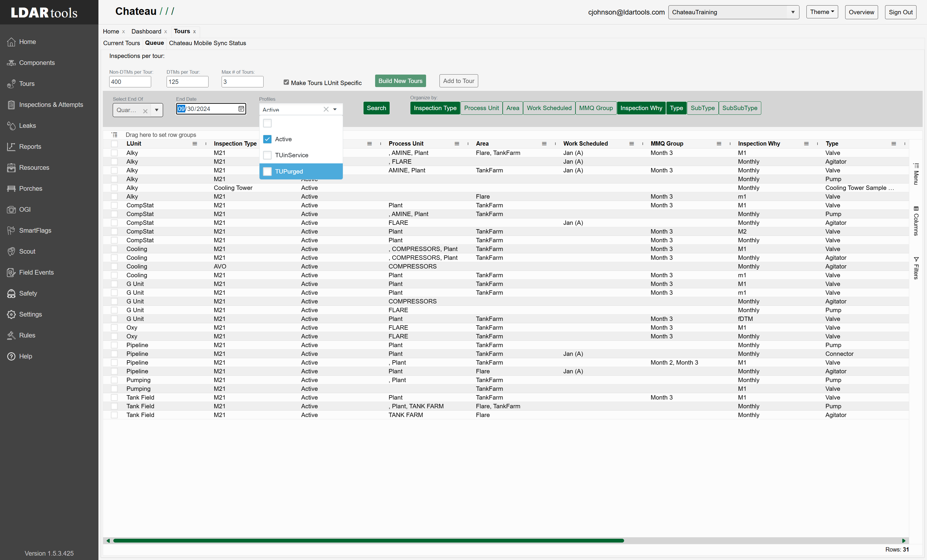Select the Cooling AVO row checkbox
Image resolution: width=927 pixels, height=560 pixels.
[x=114, y=266]
